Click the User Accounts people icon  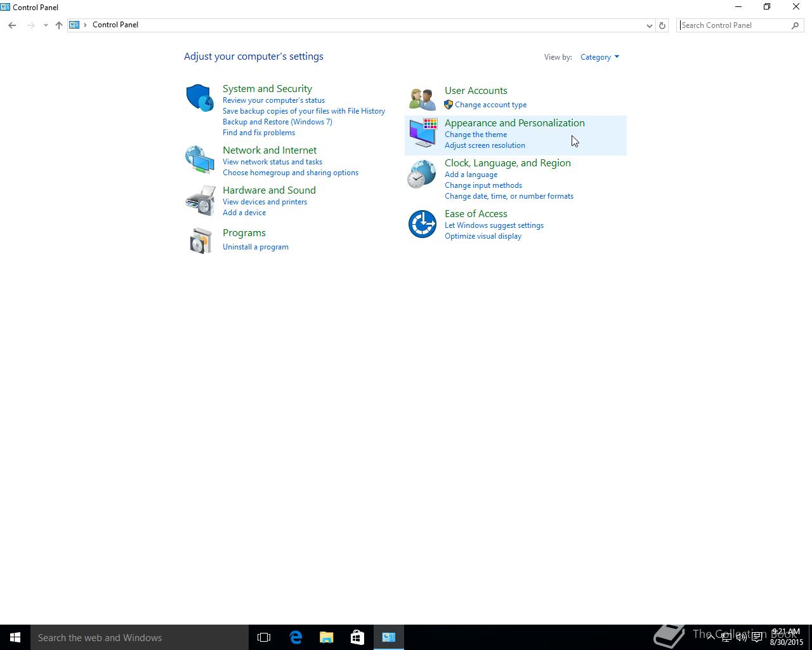coord(422,98)
